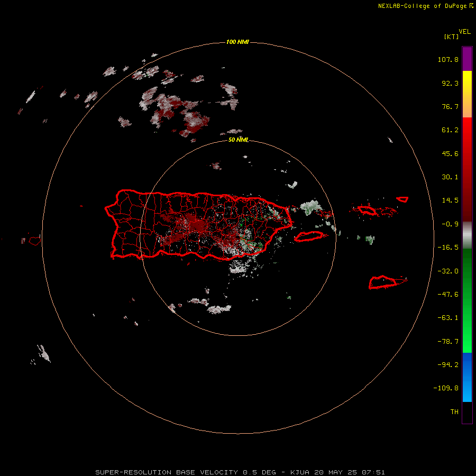Click the NEXLAB-College of DuPage credit text
476x476 pixels.
pos(422,6)
